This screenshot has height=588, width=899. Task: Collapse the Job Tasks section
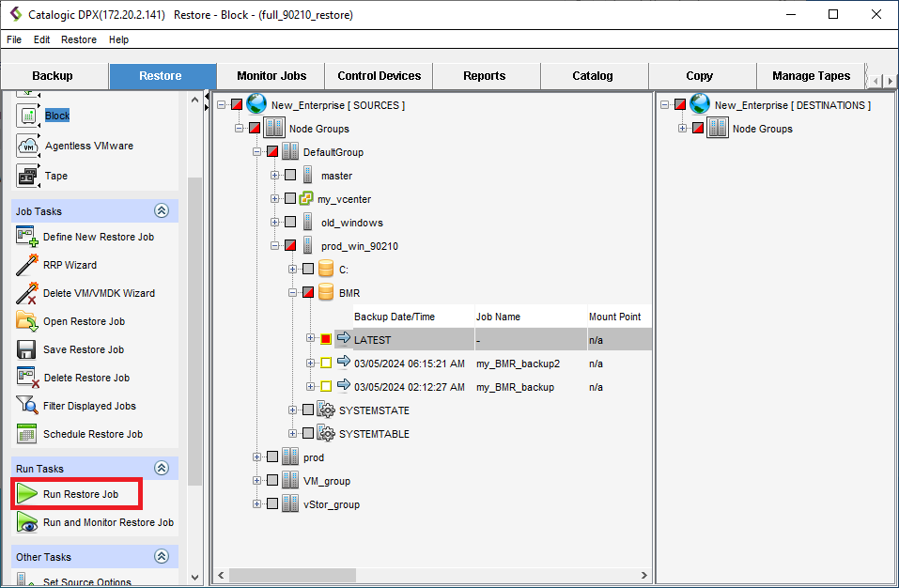point(161,211)
